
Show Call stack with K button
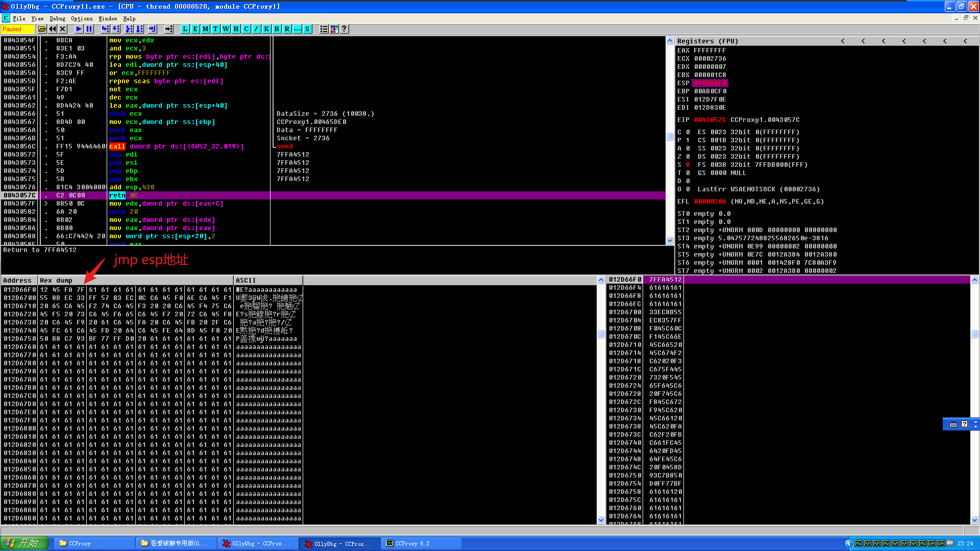(x=266, y=29)
